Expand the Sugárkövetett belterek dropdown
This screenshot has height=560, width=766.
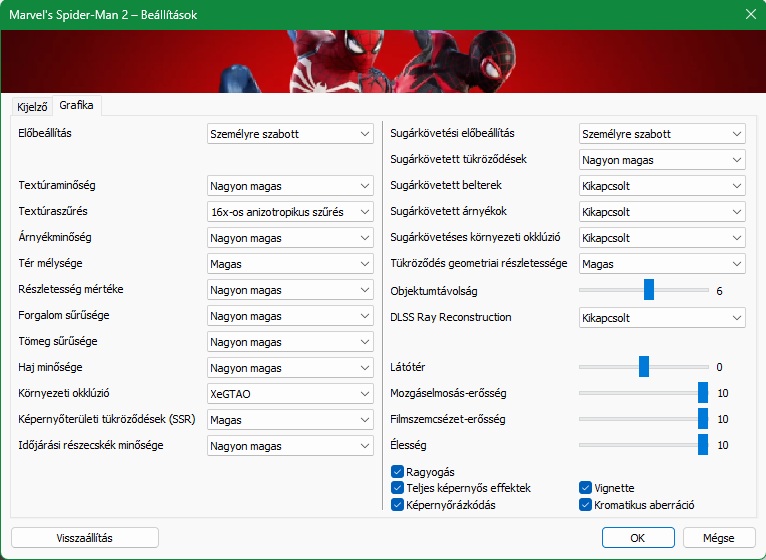662,186
